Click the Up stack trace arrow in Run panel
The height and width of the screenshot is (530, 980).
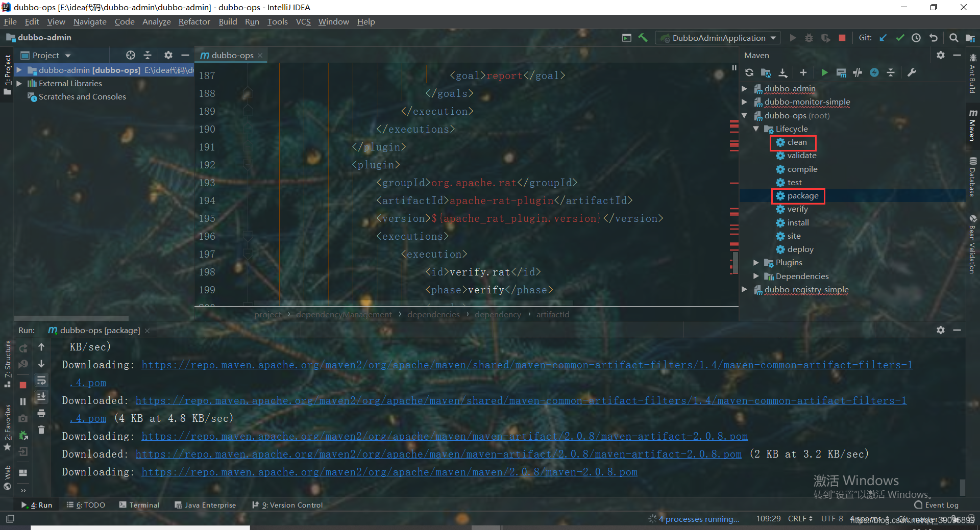pos(41,347)
